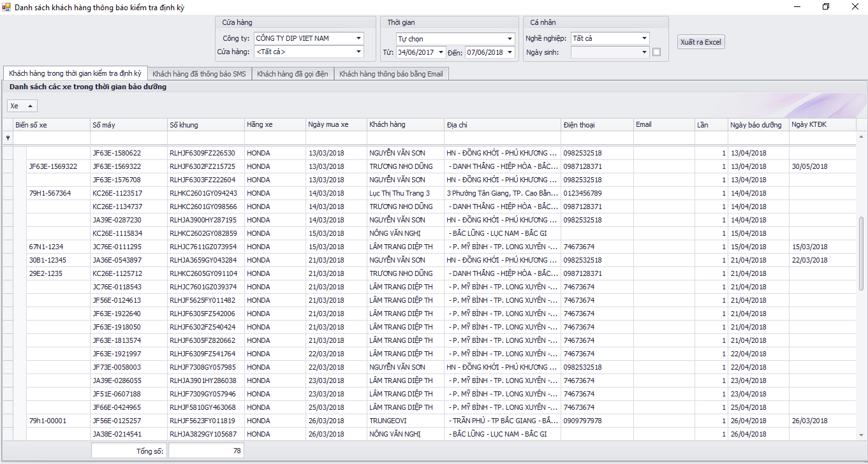Switch to Khách hàng đã thông báo SMS tab

pyautogui.click(x=199, y=74)
